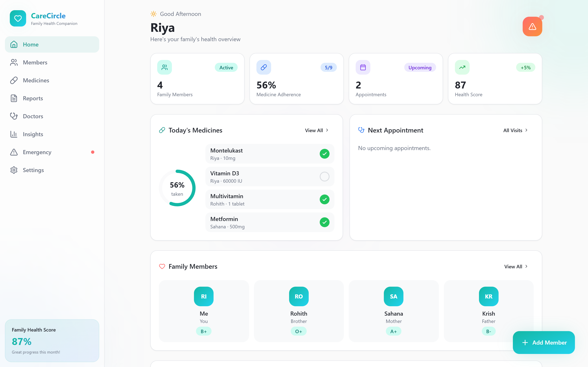
Task: Expand View All for Today's Medicines
Action: tap(317, 130)
